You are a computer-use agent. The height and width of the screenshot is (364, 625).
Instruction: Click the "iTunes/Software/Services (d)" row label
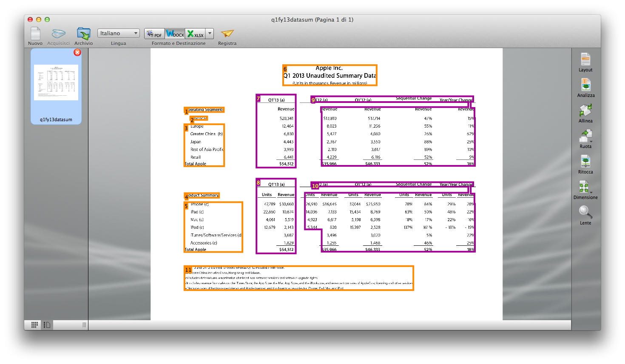(x=216, y=235)
